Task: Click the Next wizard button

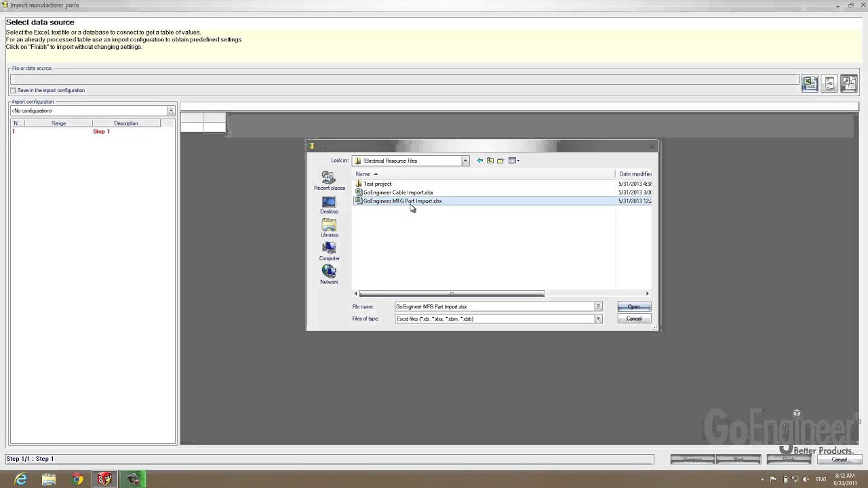Action: point(738,460)
